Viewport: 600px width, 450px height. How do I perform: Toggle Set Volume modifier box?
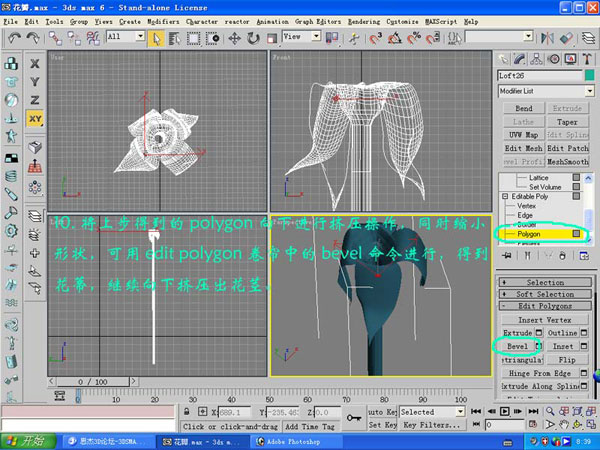576,187
